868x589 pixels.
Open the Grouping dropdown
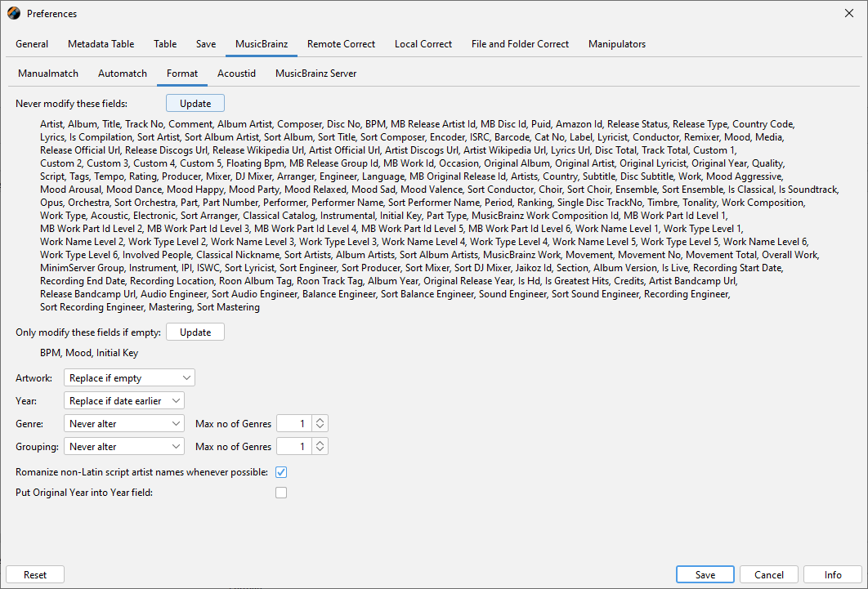[x=124, y=446]
